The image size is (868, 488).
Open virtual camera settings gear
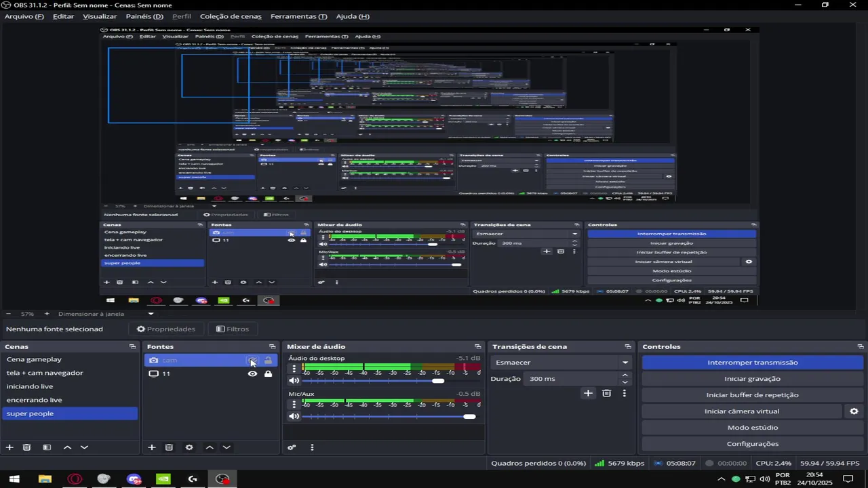click(854, 411)
